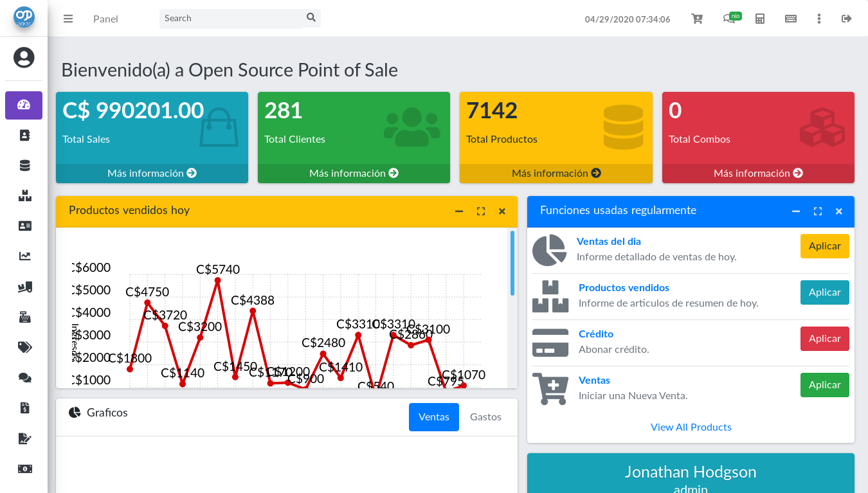Click the messages icon showing 'nio' badge
This screenshot has width=868, height=493.
730,19
